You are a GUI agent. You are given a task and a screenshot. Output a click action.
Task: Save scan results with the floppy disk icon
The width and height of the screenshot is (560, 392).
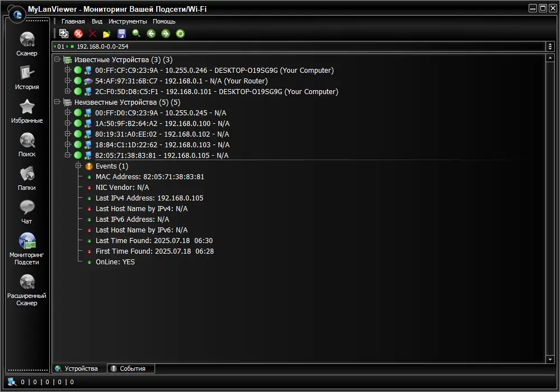[x=121, y=34]
